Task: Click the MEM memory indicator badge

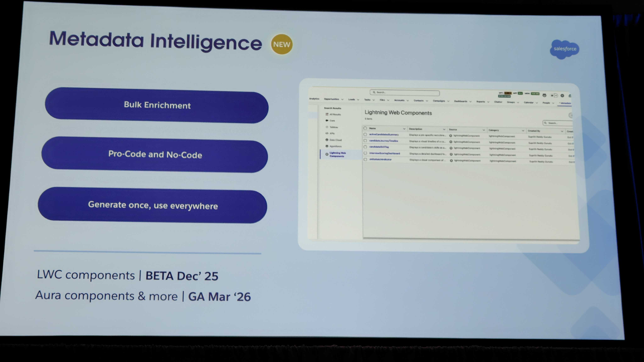Action: pos(535,94)
